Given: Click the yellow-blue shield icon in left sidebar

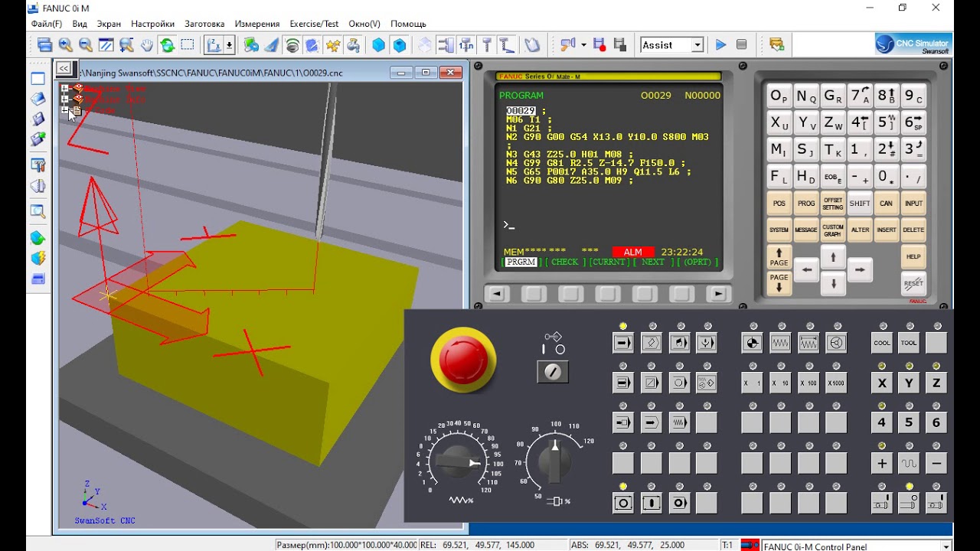Looking at the screenshot, I should pos(38,258).
